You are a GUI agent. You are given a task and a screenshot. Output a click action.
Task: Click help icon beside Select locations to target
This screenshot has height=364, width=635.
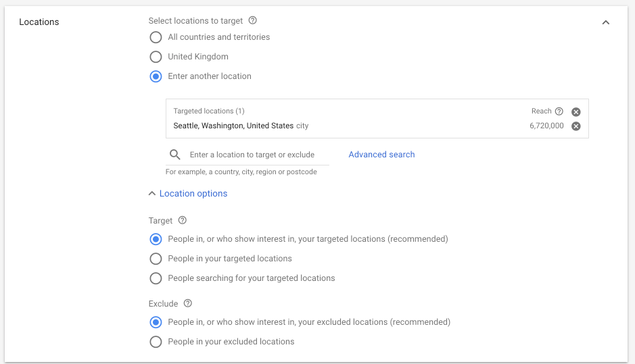click(x=253, y=21)
